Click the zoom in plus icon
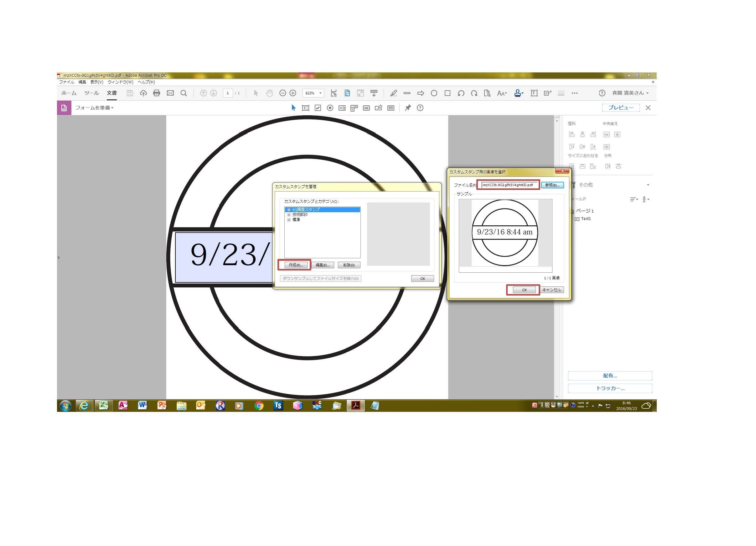 tap(293, 93)
